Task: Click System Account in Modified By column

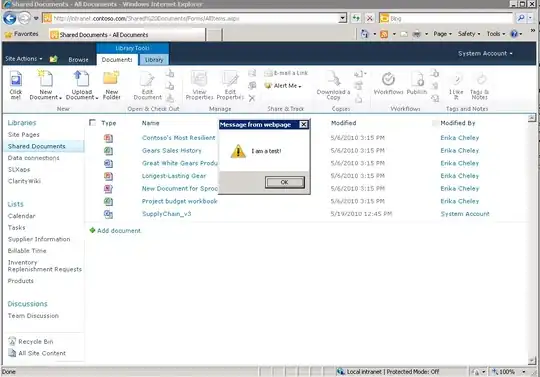Action: tap(465, 214)
